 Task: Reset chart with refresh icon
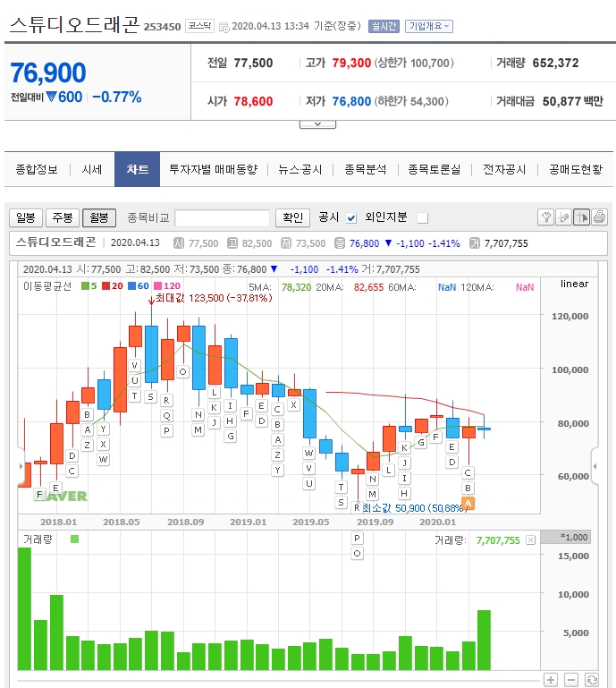coord(592,680)
